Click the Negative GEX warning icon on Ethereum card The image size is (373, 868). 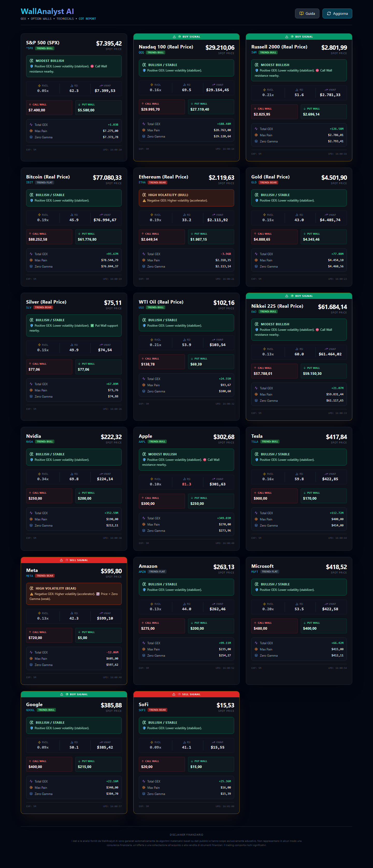coord(144,200)
